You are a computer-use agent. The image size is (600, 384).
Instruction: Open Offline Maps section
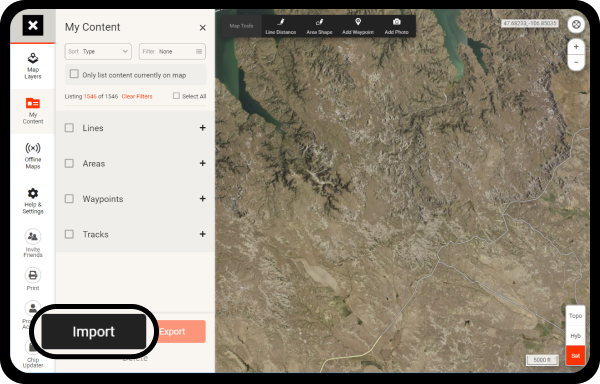click(x=33, y=156)
